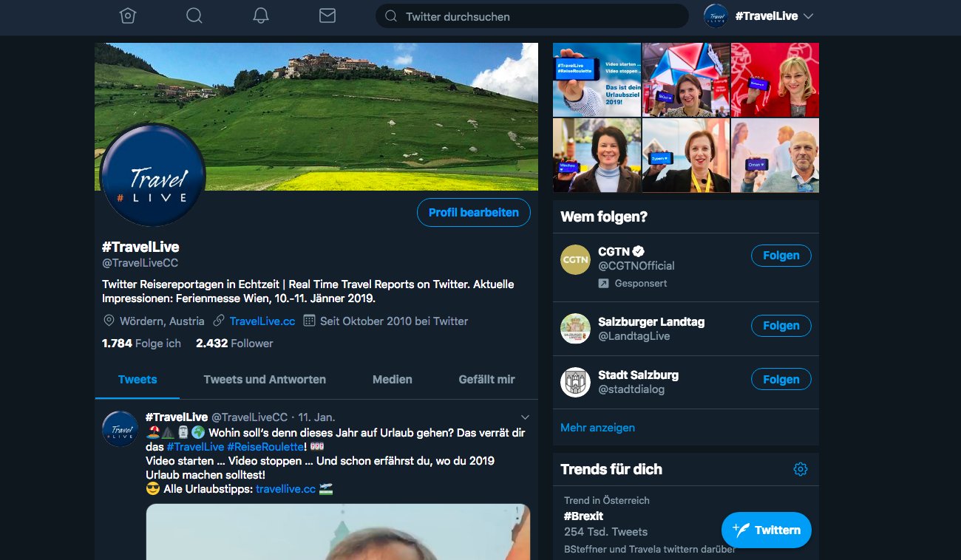Viewport: 961px width, 560px height.
Task: Open the TravelLive.cc website link in the bio
Action: 262,321
